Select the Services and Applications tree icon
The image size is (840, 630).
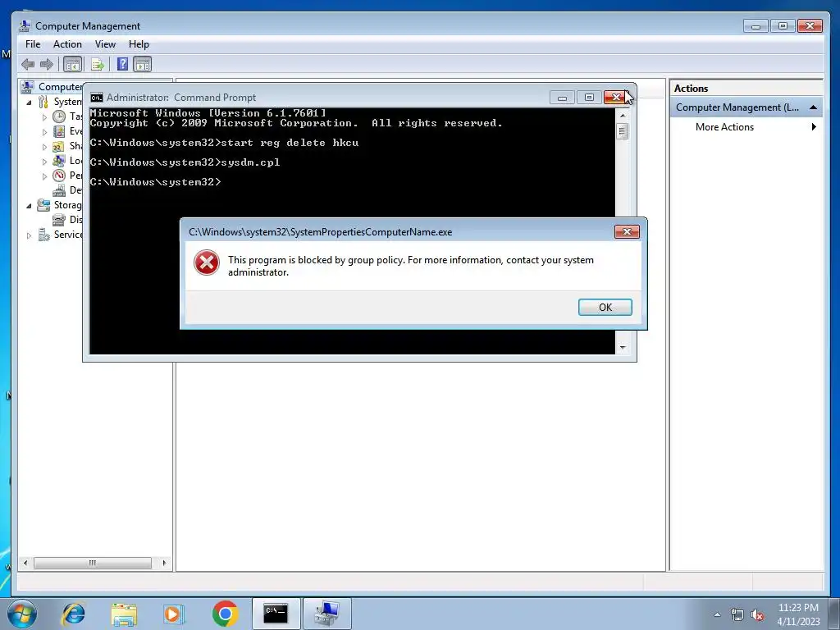(x=43, y=235)
